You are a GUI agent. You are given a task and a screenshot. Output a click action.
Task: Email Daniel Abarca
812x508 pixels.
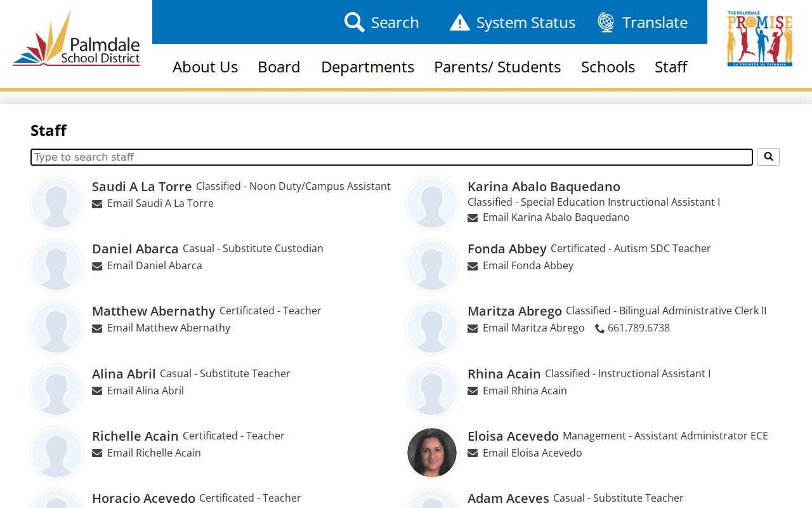point(147,266)
